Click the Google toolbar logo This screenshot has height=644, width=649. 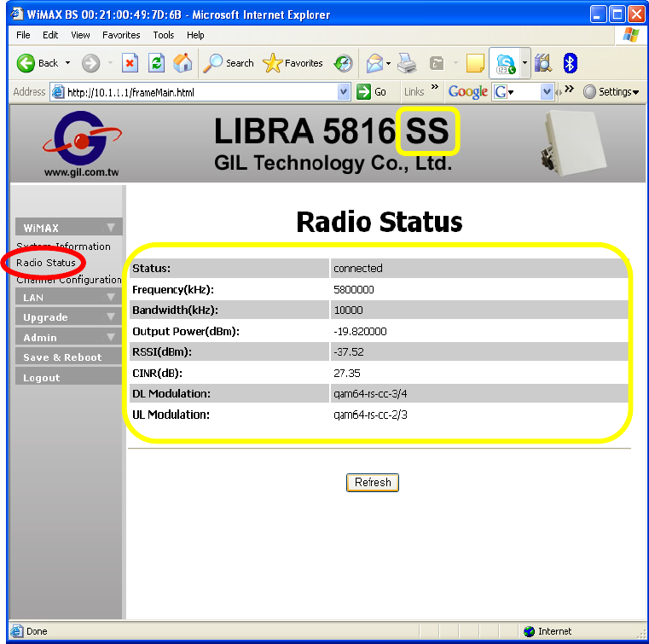(x=468, y=92)
